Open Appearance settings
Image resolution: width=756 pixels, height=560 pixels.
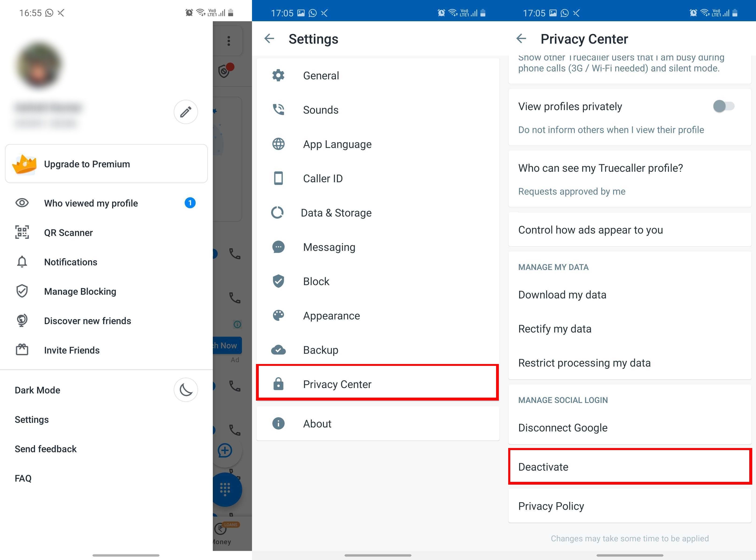[x=378, y=315]
